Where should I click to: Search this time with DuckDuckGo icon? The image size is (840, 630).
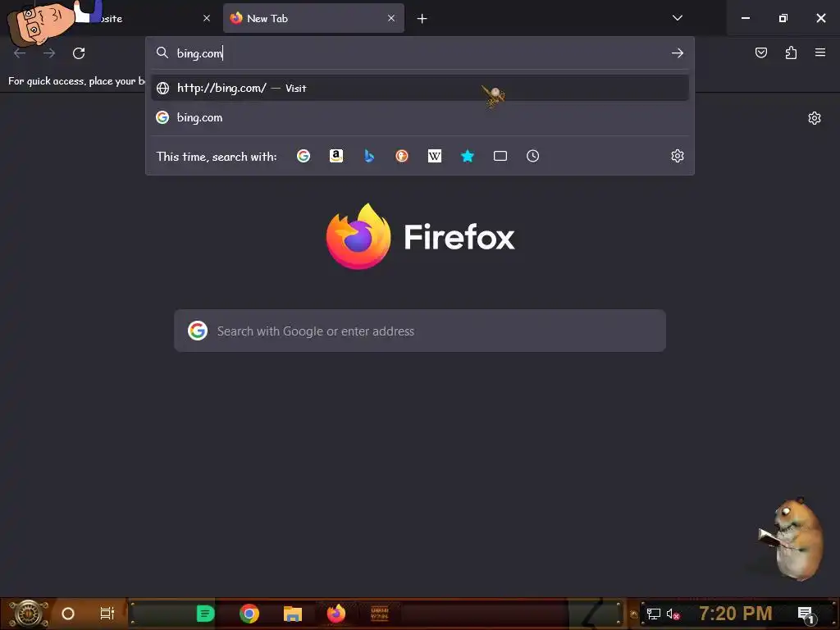click(402, 156)
